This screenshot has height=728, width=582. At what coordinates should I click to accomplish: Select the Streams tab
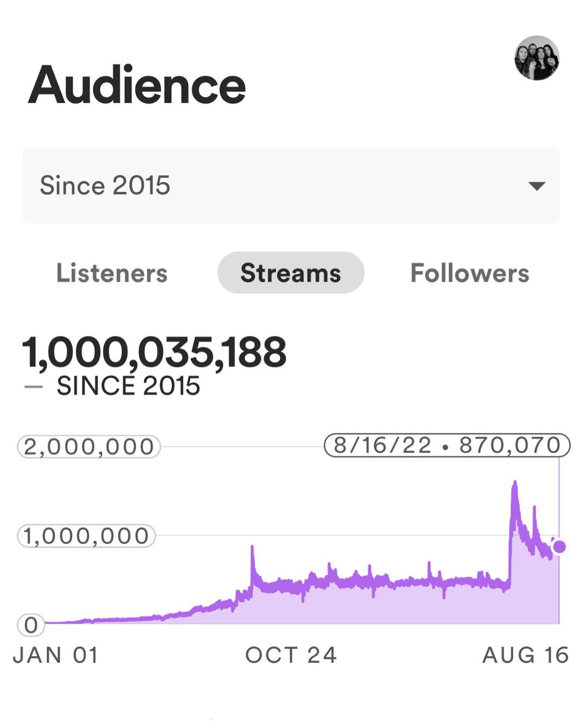point(290,273)
